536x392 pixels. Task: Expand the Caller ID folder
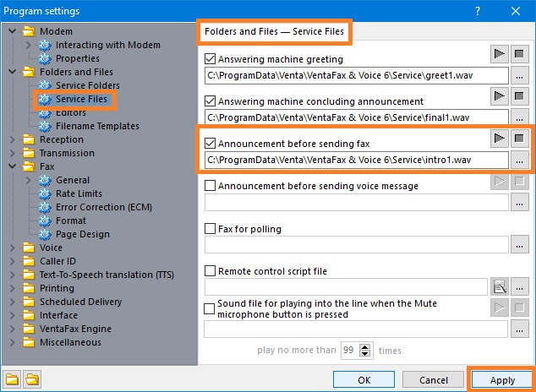click(13, 261)
